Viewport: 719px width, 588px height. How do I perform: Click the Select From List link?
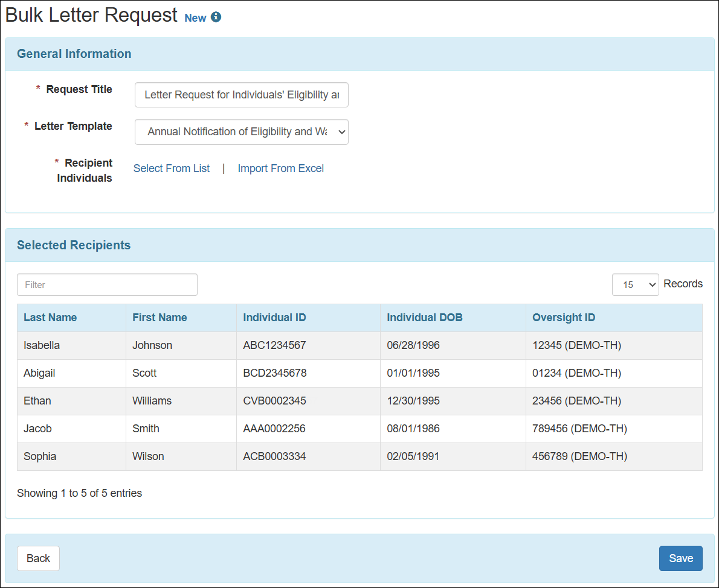pos(172,168)
